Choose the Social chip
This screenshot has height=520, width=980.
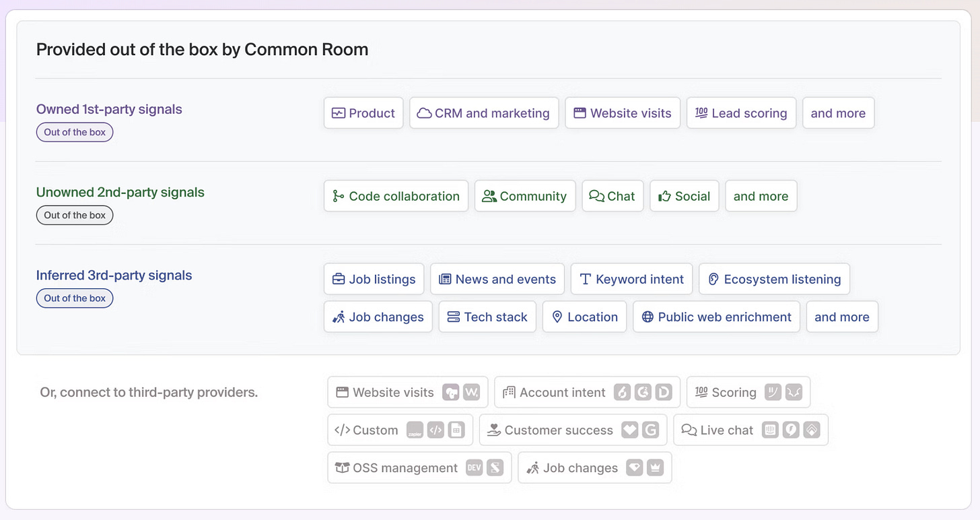point(685,196)
